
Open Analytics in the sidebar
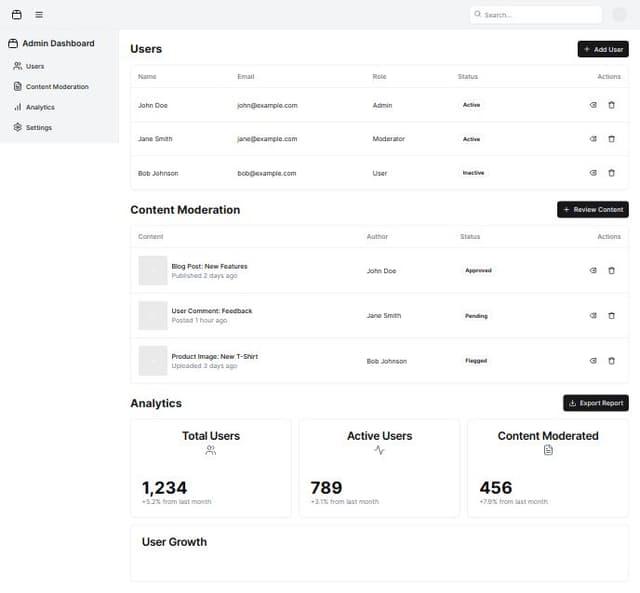pos(34,107)
